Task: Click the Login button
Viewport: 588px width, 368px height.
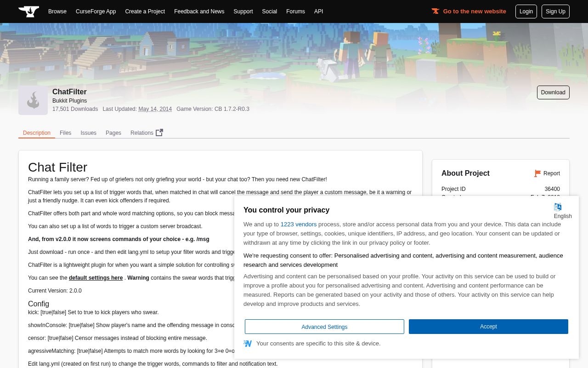Action: point(526,11)
